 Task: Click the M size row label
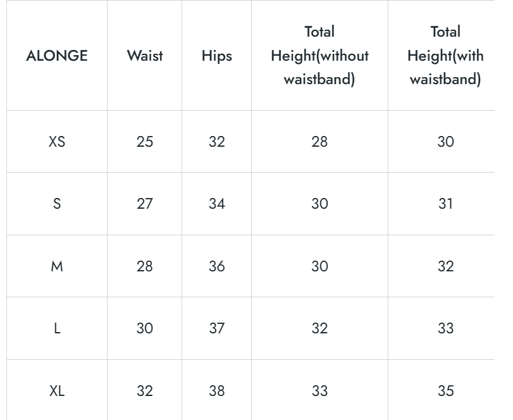tap(57, 266)
